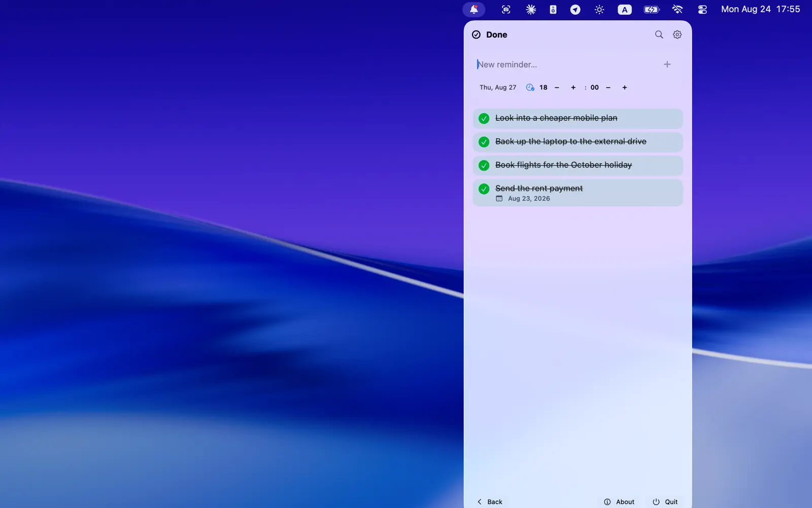Image resolution: width=812 pixels, height=508 pixels.
Task: Select the 'Look into a cheaper mobile plan' text
Action: [556, 118]
